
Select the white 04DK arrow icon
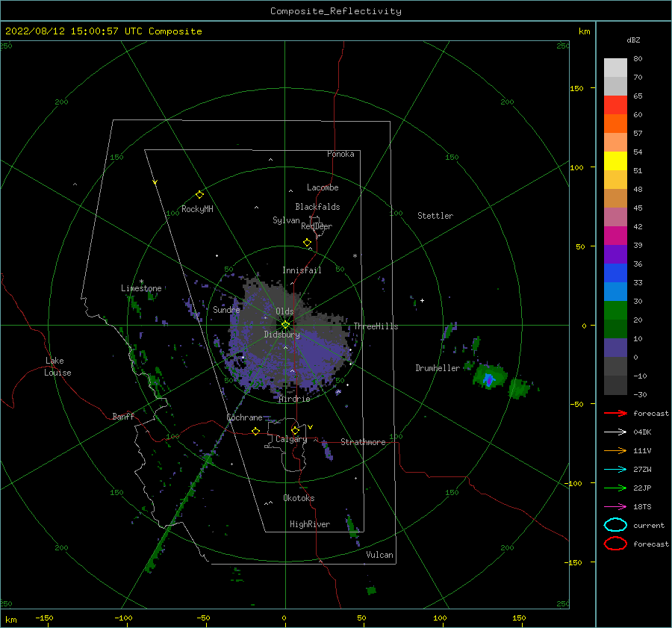(x=615, y=432)
